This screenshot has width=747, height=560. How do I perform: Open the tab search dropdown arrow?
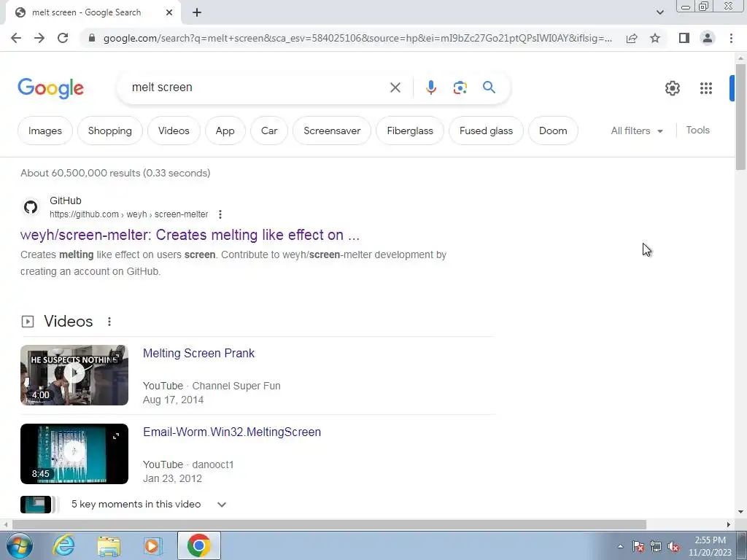tap(659, 13)
